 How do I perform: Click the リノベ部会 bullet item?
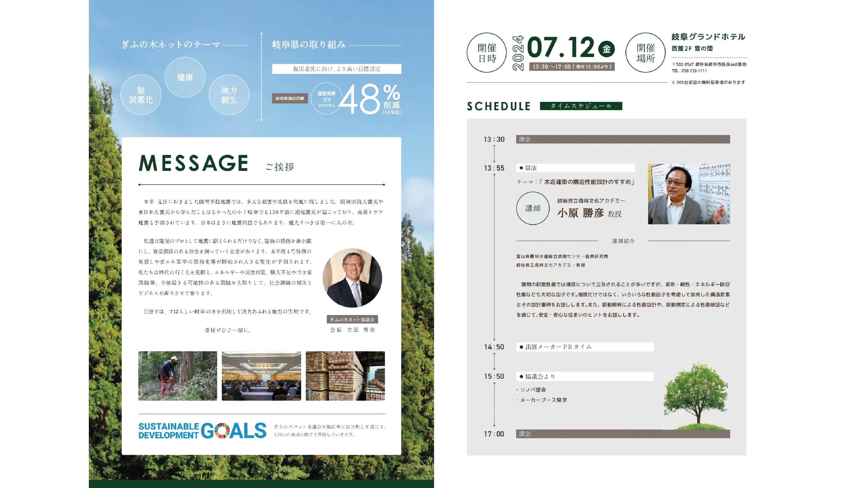coord(532,390)
